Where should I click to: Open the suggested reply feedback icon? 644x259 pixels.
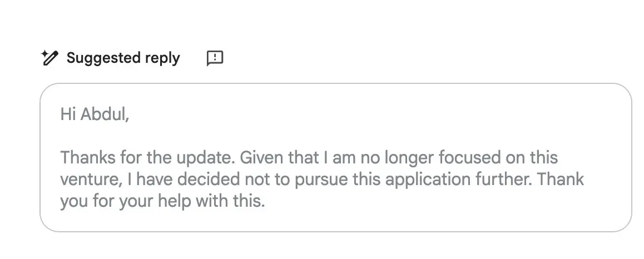[215, 58]
